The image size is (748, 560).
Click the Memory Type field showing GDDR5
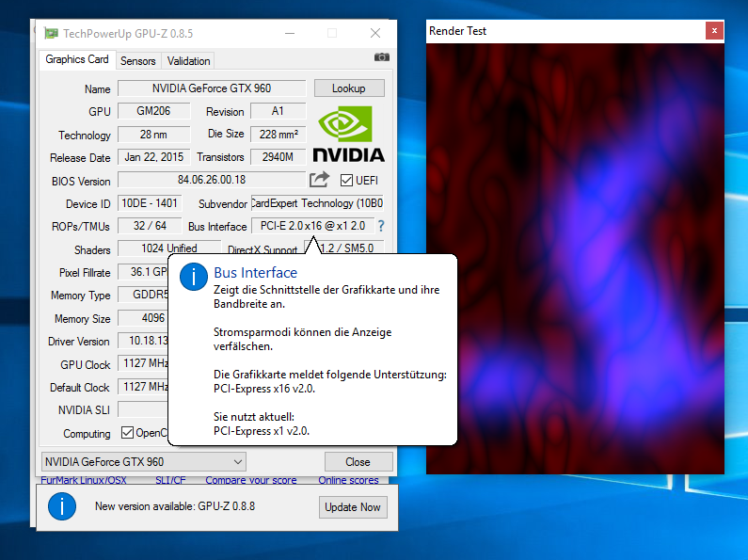point(143,295)
